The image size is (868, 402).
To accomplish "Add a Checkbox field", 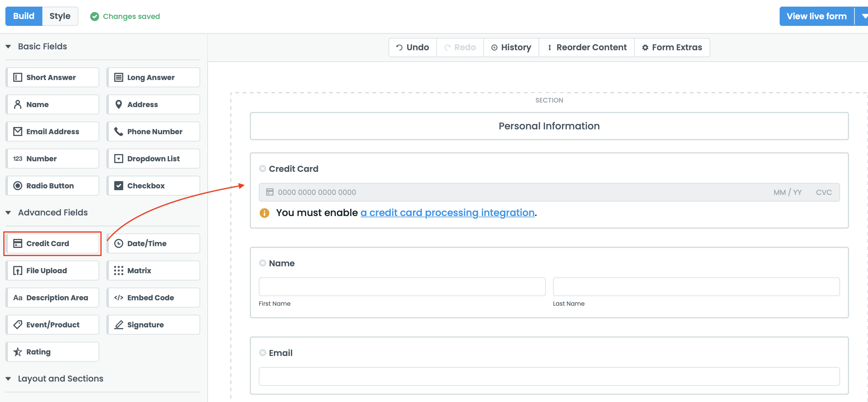I will 153,185.
